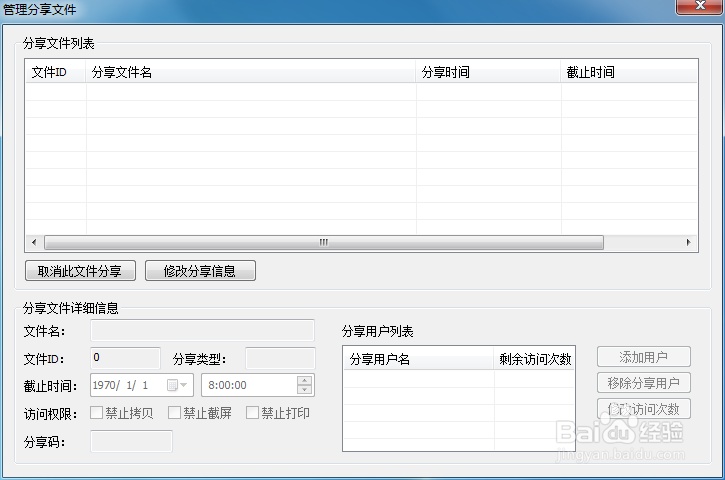Click the 分享码 input field
Screen dimensions: 725x480
[x=131, y=441]
